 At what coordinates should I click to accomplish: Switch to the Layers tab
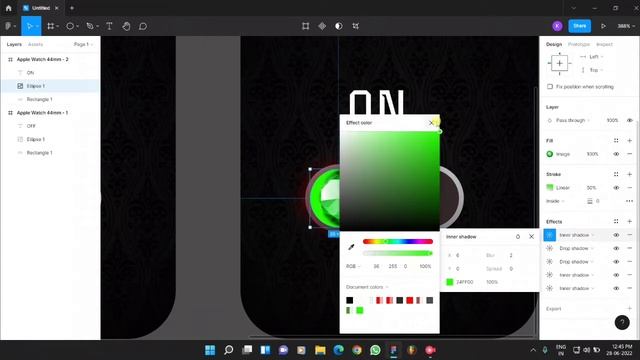point(14,44)
